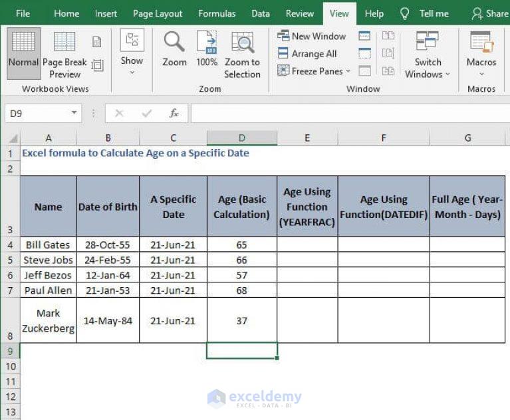The height and width of the screenshot is (420, 510).
Task: Click the 'Mark Zuckerberg' cell
Action: 48,320
